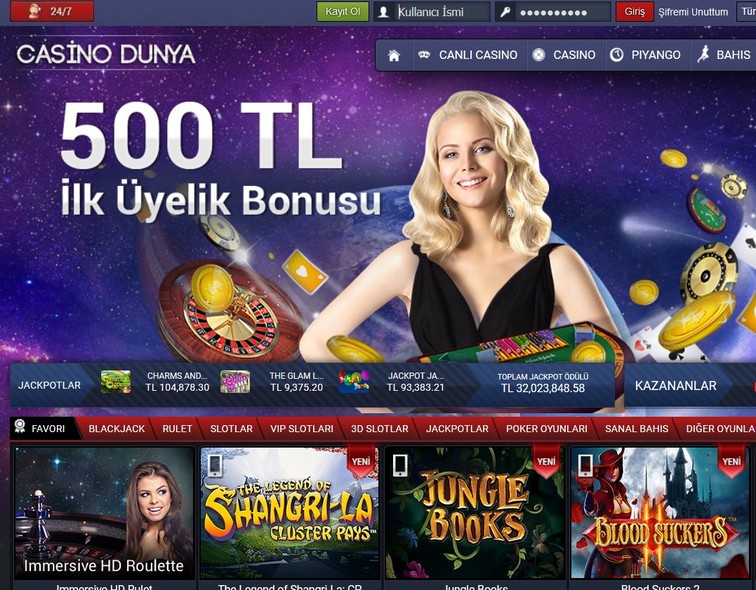
Task: Click the red Giriş login button
Action: [634, 12]
